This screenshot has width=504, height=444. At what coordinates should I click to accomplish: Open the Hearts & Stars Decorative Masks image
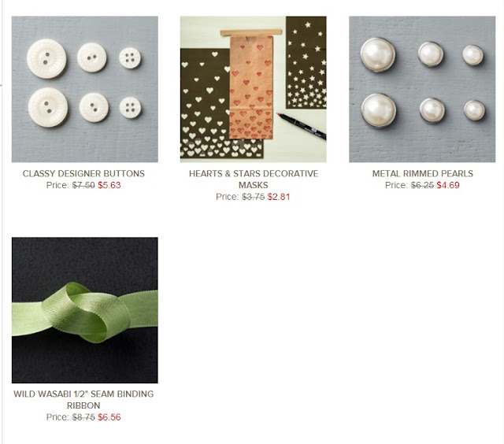(254, 89)
